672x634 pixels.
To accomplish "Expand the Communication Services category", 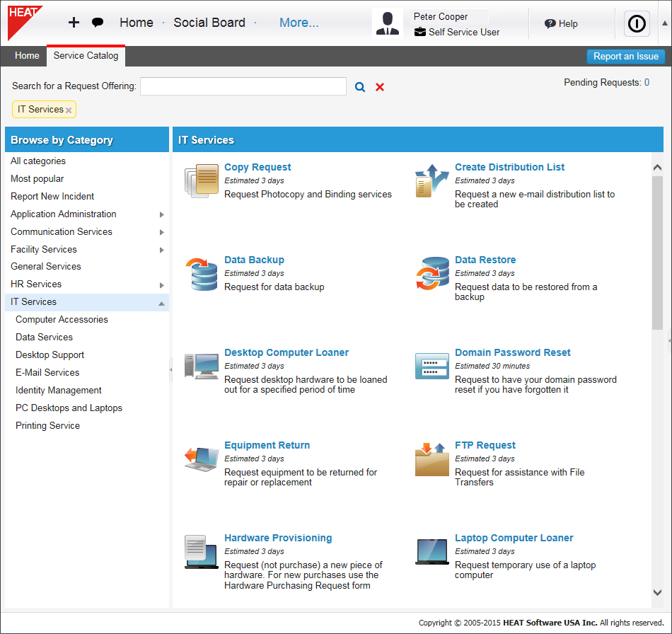I will pyautogui.click(x=163, y=231).
